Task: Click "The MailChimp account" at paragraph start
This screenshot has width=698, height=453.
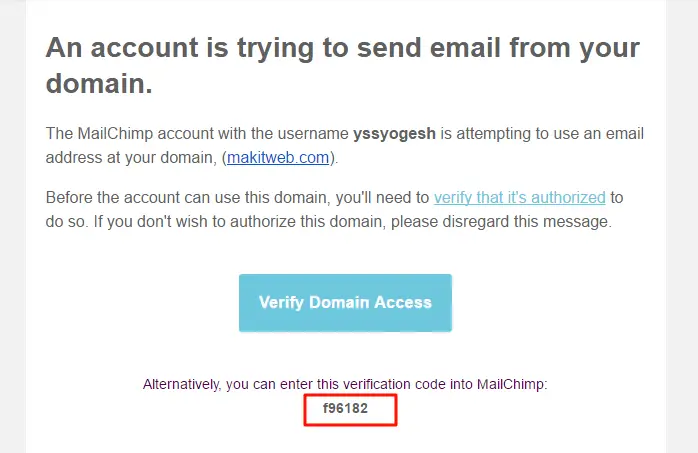Action: 142,133
